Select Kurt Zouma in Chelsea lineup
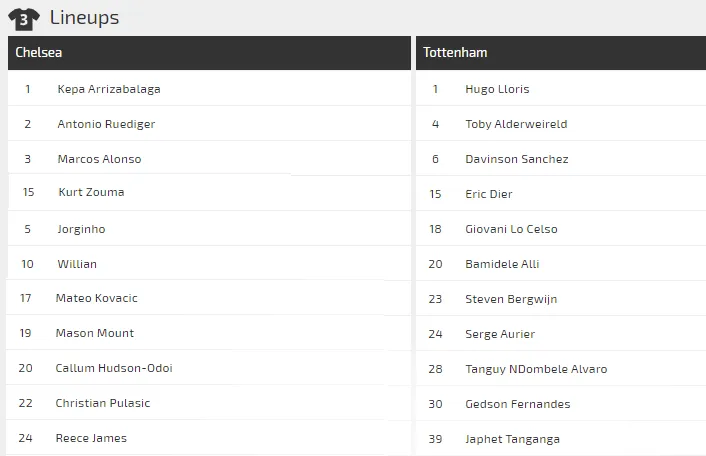Screen dimensions: 706x456 [91, 192]
